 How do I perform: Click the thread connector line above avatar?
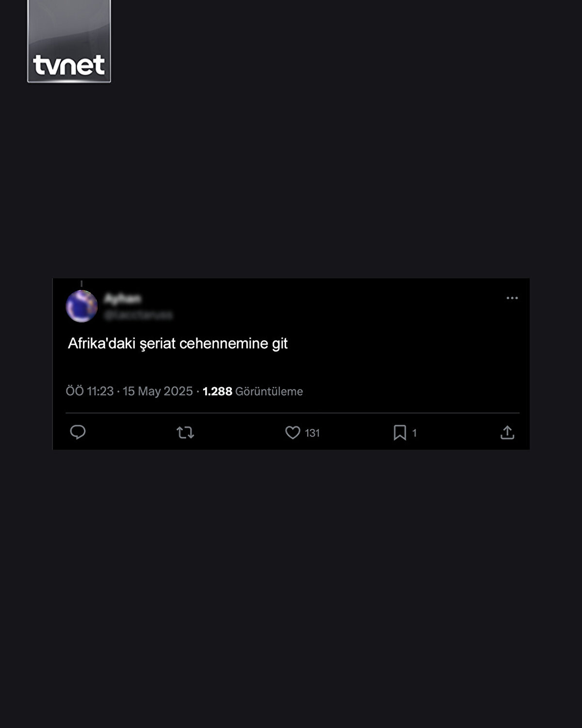[x=81, y=284]
